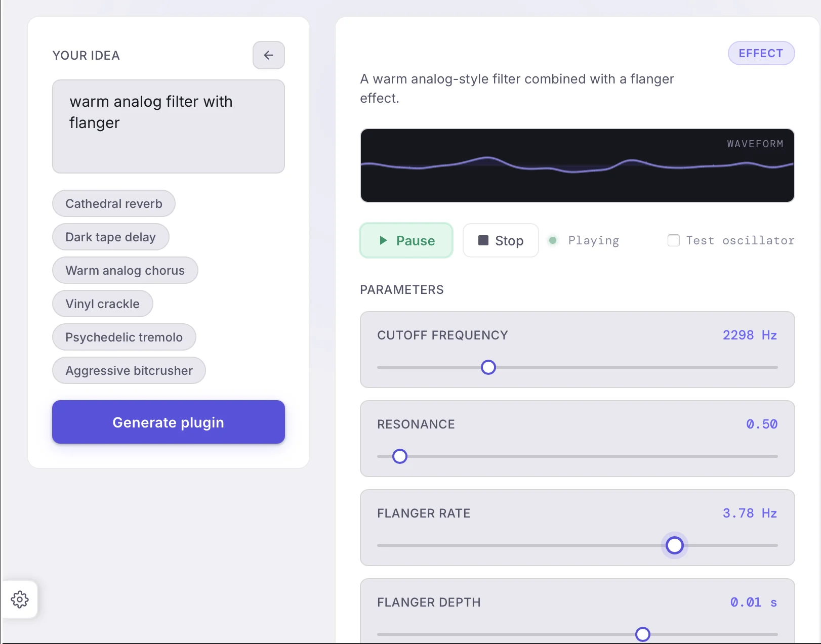This screenshot has width=821, height=644.
Task: Select the Cathedral reverb preset chip
Action: point(113,203)
